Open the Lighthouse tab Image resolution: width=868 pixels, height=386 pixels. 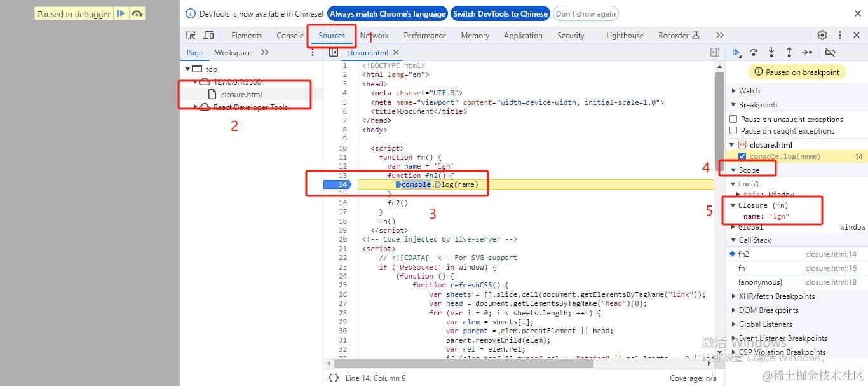coord(625,36)
